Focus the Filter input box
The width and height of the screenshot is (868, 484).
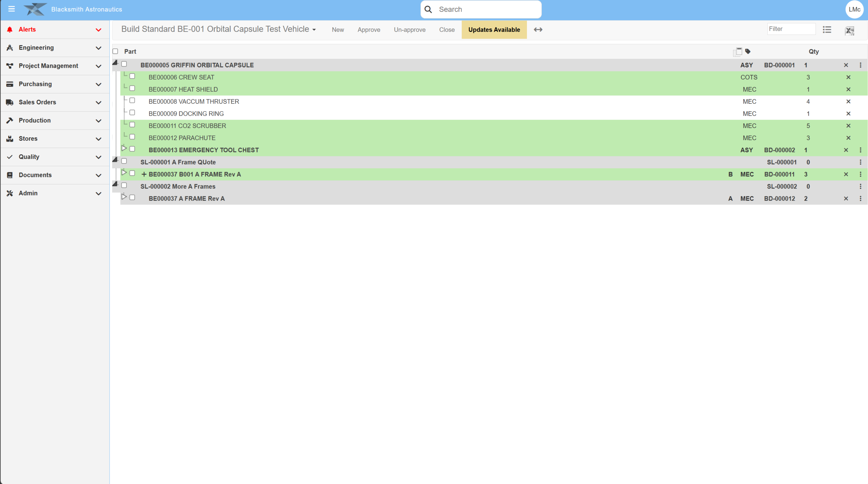pos(791,29)
